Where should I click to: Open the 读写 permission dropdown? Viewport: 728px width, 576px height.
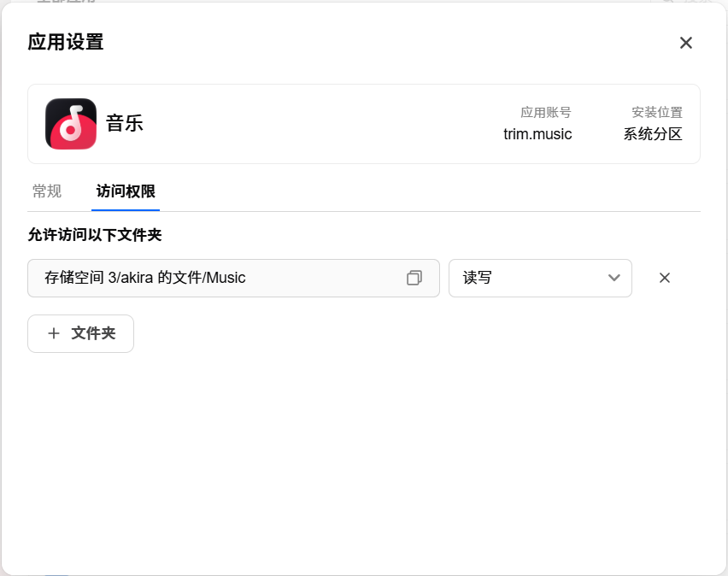click(x=540, y=278)
